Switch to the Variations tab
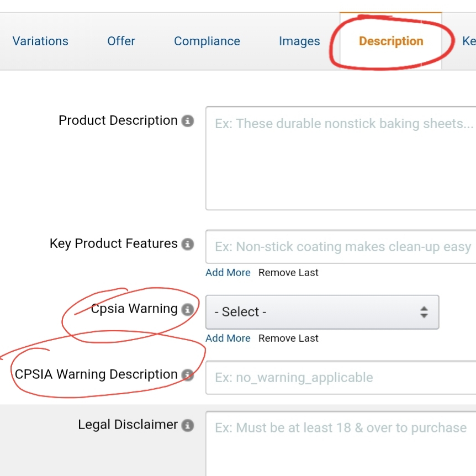Screen dimensions: 476x476 [40, 41]
